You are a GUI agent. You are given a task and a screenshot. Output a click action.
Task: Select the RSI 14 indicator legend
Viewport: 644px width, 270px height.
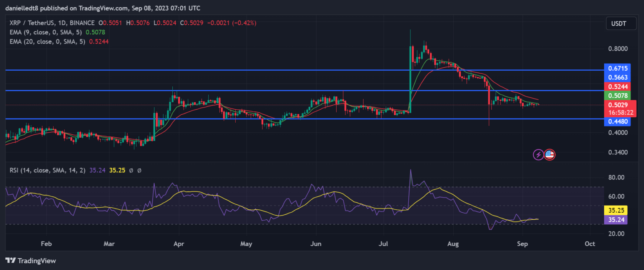pyautogui.click(x=75, y=170)
